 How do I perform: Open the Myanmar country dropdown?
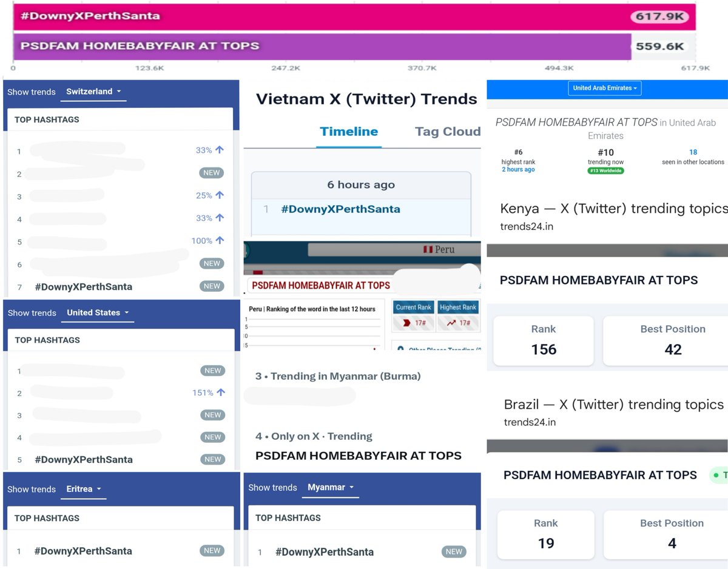coord(330,488)
